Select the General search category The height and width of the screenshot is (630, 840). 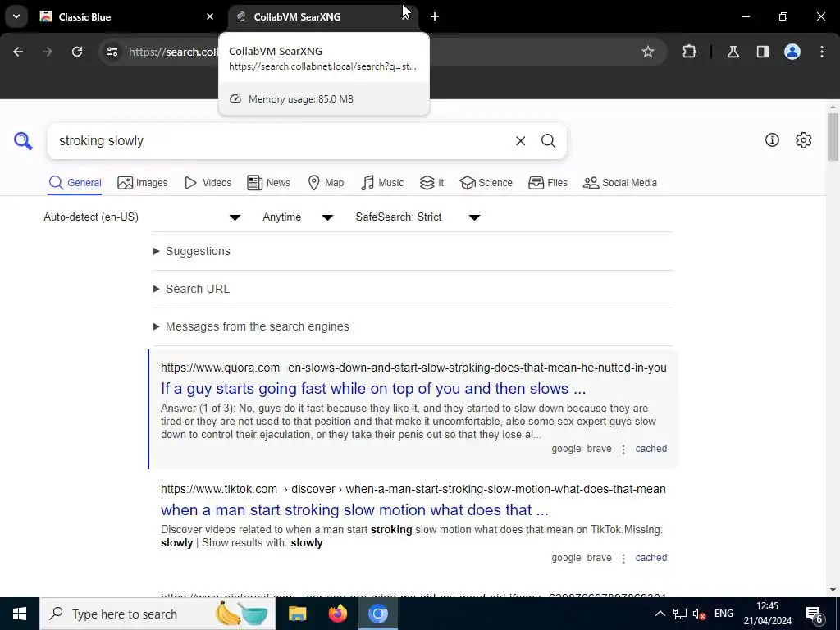[x=75, y=183]
